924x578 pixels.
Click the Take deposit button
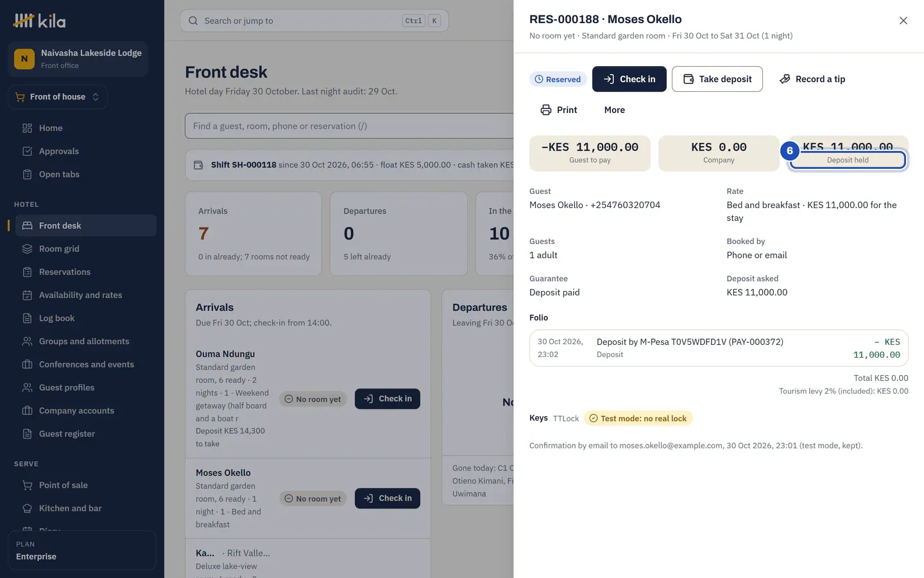(x=717, y=79)
